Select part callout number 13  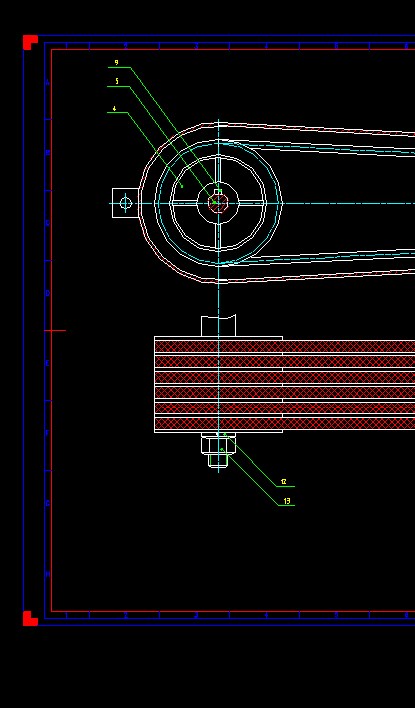(x=287, y=501)
